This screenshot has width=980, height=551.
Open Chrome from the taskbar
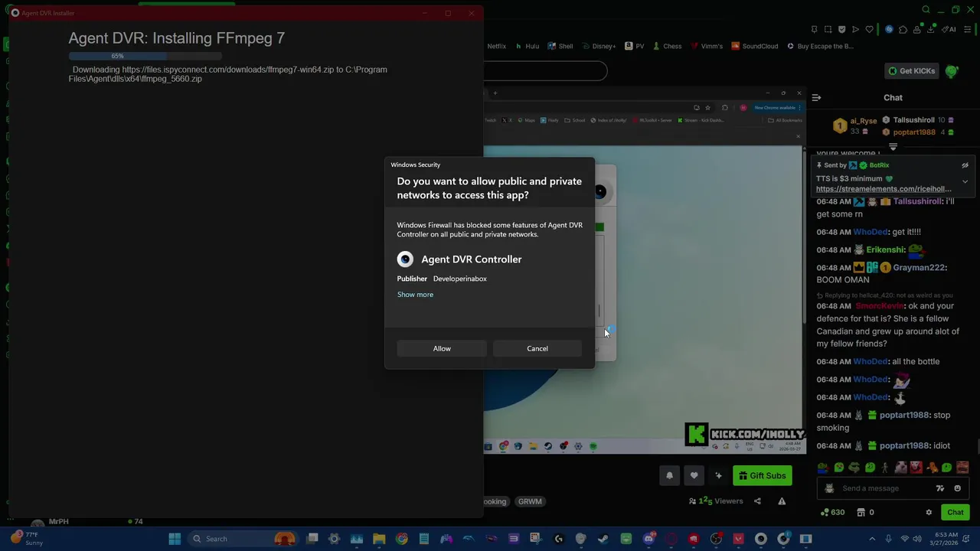click(x=401, y=539)
